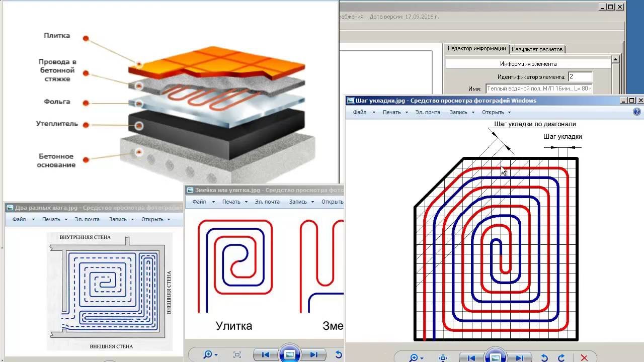Viewport: 644px width, 362px height.
Task: Show next image in the Змейка или улитка viewer
Action: point(314,354)
